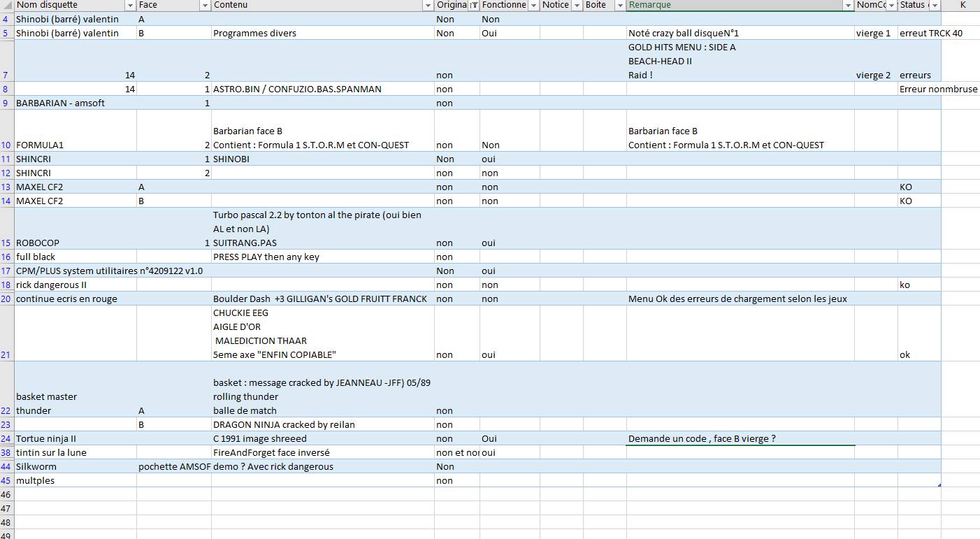Click the 'Programmes divers' cell
The width and height of the screenshot is (980, 539).
pyautogui.click(x=323, y=33)
